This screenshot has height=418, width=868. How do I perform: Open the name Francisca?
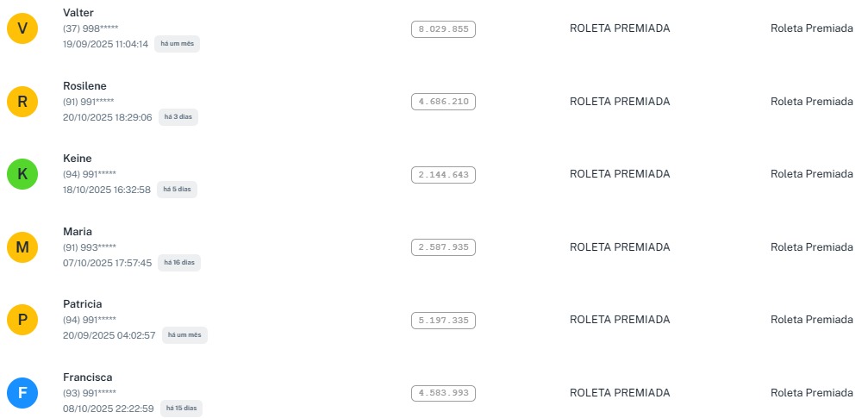pyautogui.click(x=87, y=377)
